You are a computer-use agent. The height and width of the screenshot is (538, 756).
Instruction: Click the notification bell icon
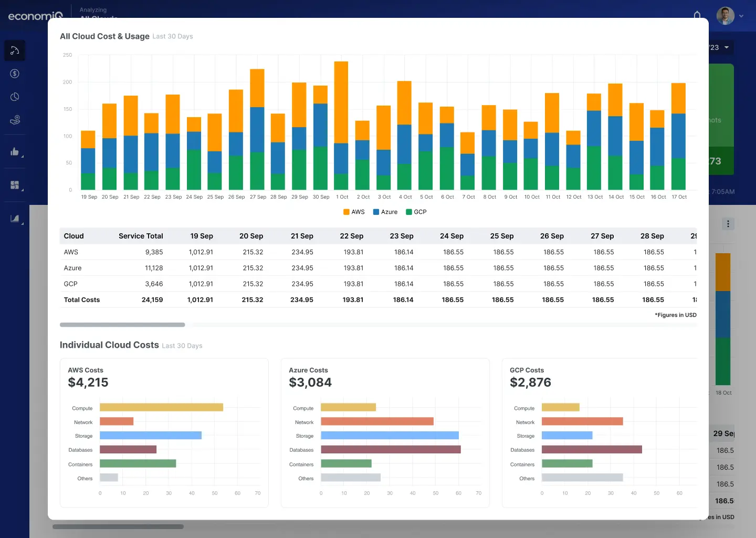click(697, 15)
